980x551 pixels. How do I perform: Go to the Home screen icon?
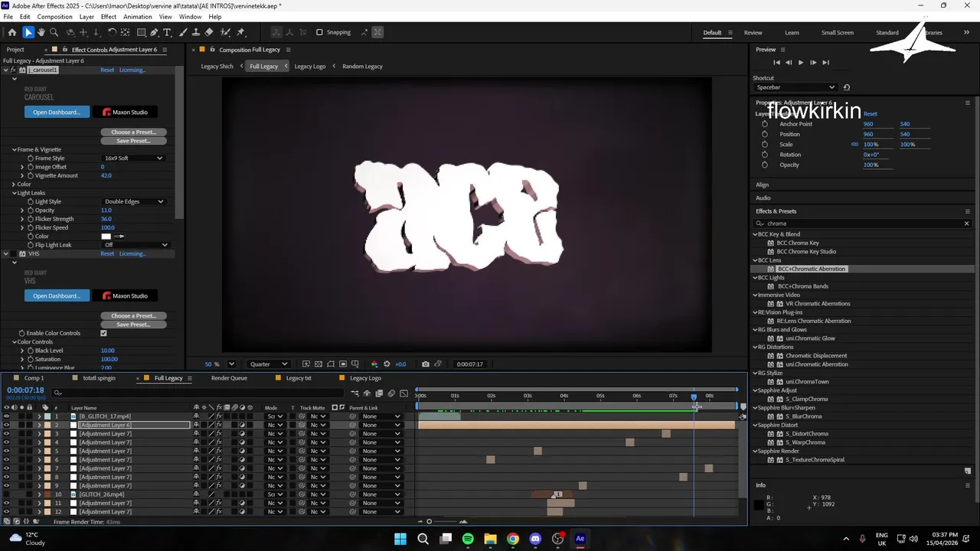tap(11, 32)
